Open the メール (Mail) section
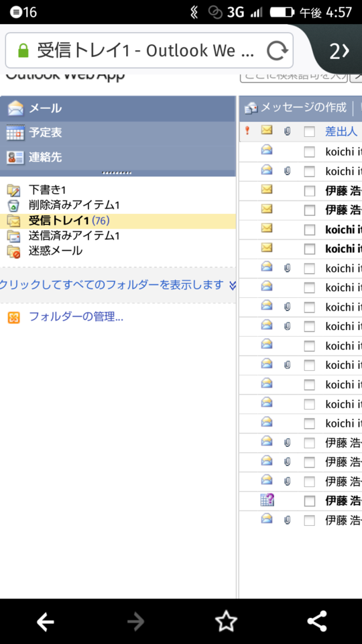The image size is (362, 644). click(118, 109)
